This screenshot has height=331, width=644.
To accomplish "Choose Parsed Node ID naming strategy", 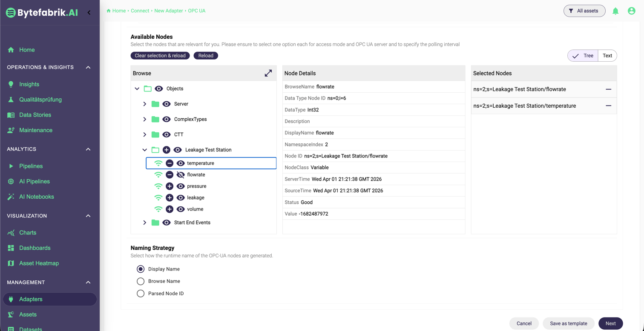I will point(141,294).
